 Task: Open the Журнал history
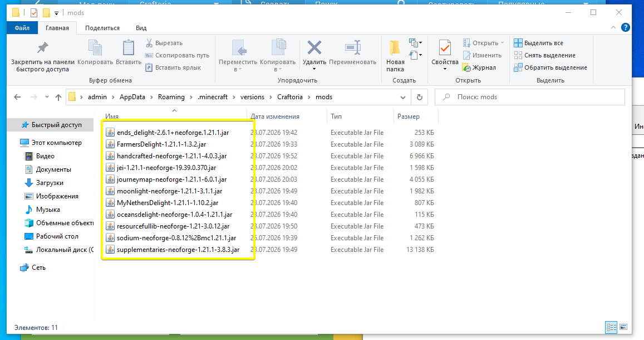click(x=479, y=67)
